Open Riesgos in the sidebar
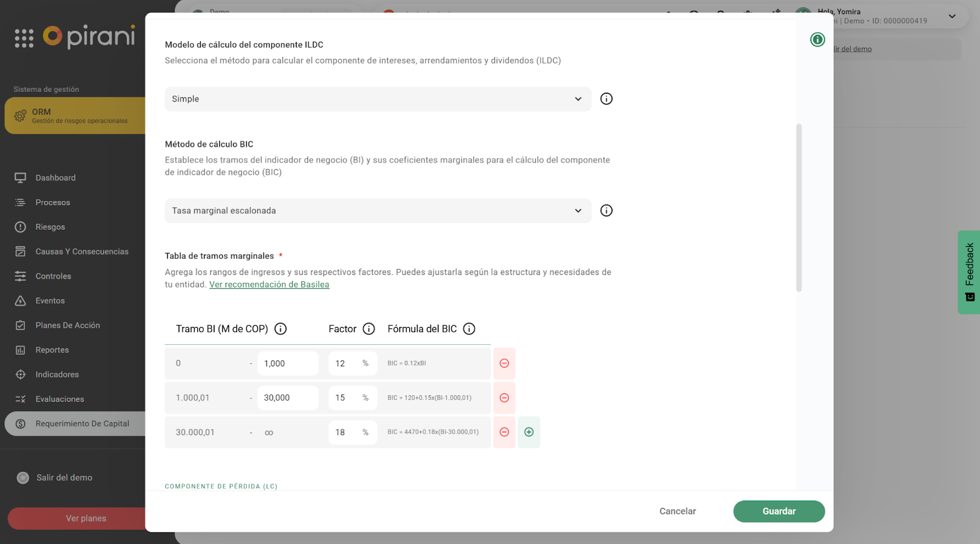Screen dimensions: 980x544 tap(50, 227)
